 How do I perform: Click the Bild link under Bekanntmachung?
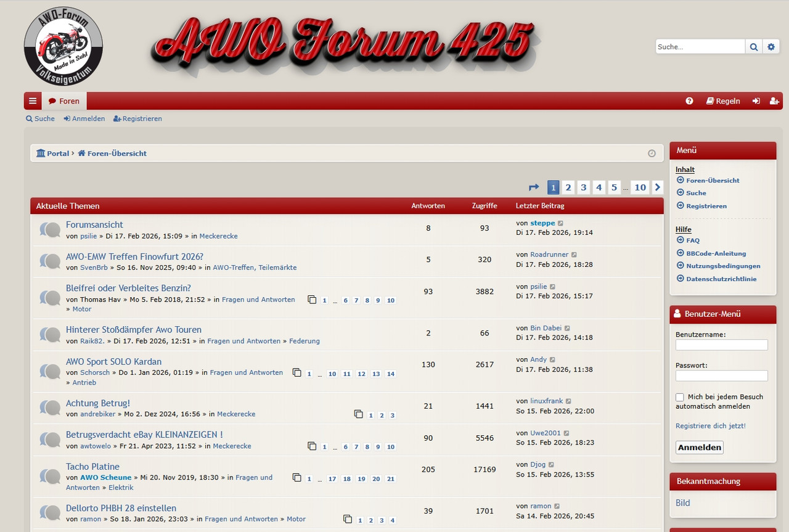pos(683,503)
